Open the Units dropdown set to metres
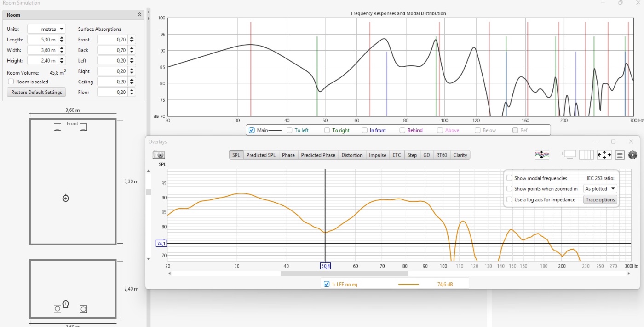The image size is (644, 327). click(46, 29)
